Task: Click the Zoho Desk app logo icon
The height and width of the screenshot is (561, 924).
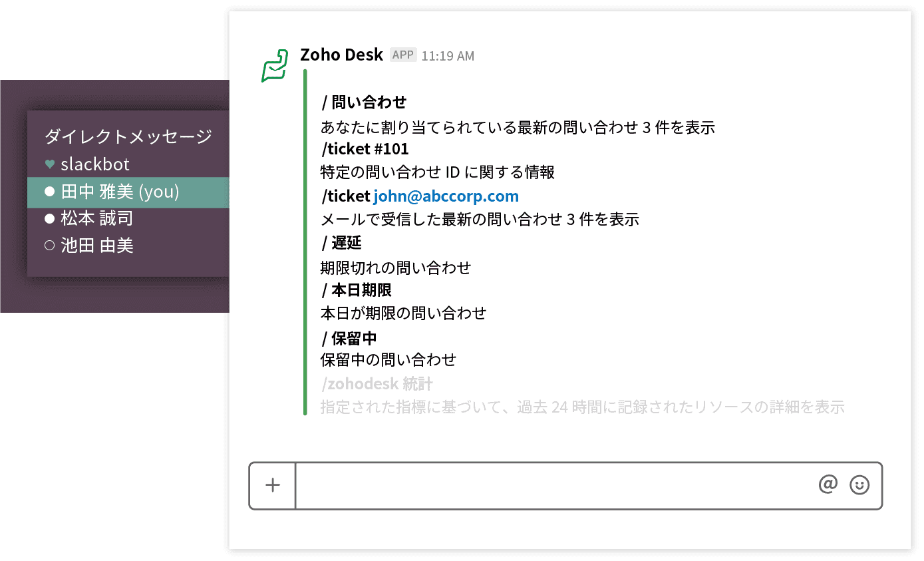Action: coord(274,66)
